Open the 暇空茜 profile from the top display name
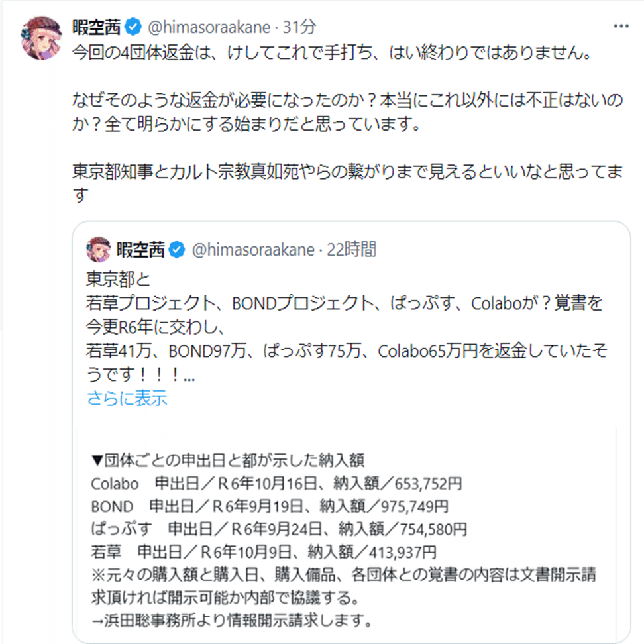The height and width of the screenshot is (644, 644). click(97, 27)
